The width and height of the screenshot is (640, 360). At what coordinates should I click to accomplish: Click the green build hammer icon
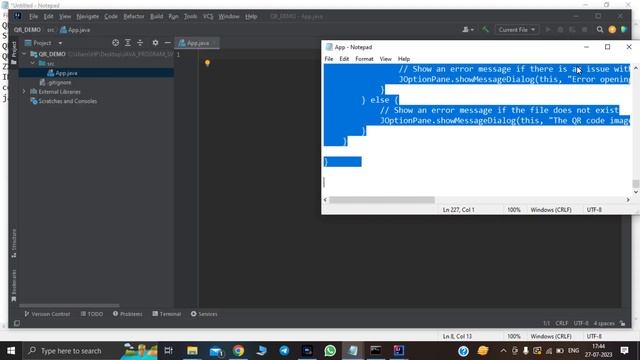point(485,29)
